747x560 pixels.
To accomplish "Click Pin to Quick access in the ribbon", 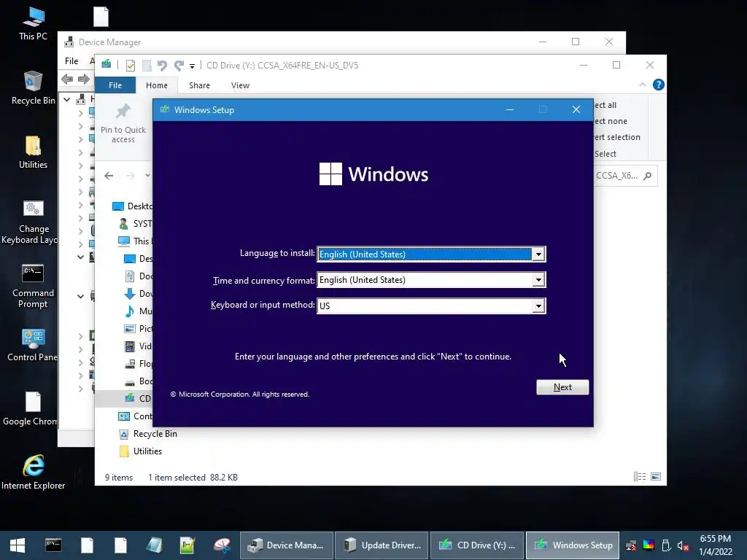I will point(123,124).
